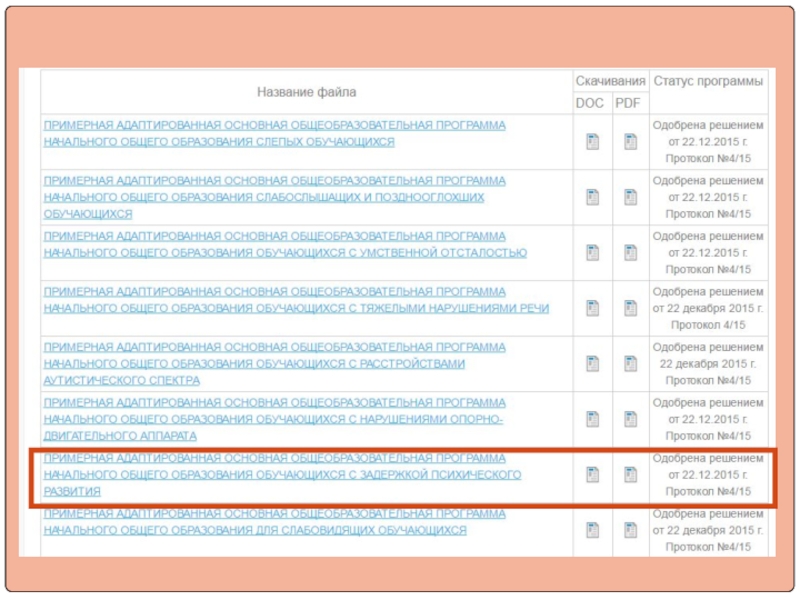The width and height of the screenshot is (800, 600).
Task: Download PDF file for слепых обучающихся program
Action: pyautogui.click(x=630, y=142)
